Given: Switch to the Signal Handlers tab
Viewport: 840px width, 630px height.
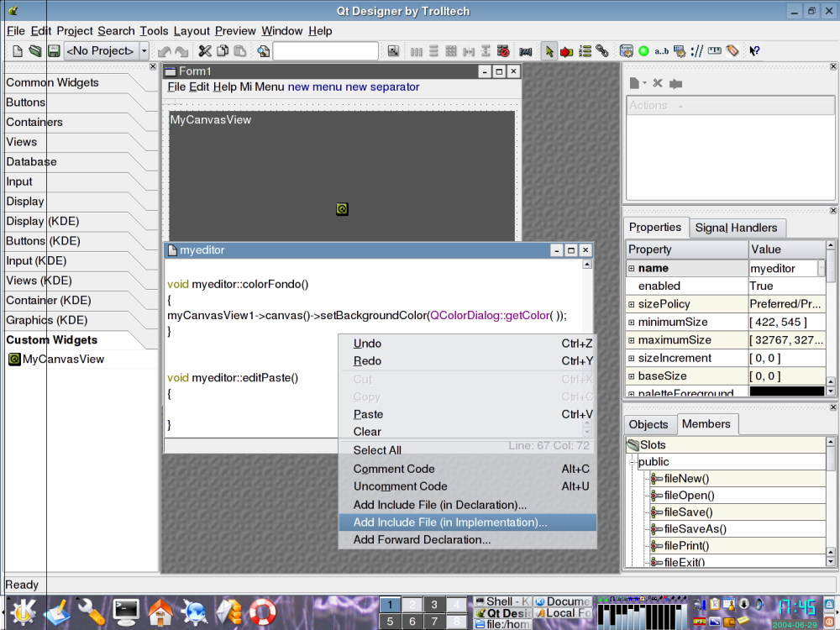Looking at the screenshot, I should pos(736,228).
